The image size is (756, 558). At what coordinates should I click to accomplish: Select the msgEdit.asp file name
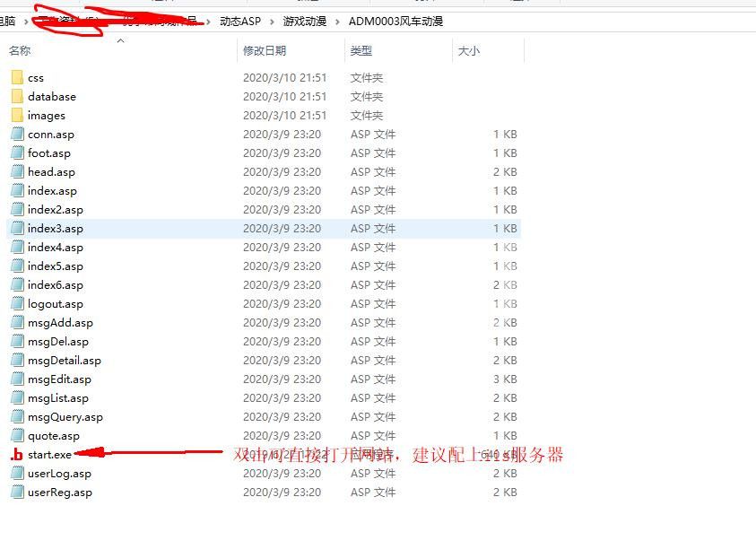59,379
